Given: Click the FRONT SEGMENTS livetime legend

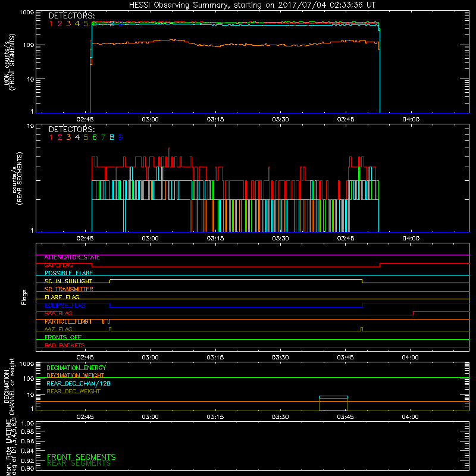Looking at the screenshot, I should click(x=82, y=457).
